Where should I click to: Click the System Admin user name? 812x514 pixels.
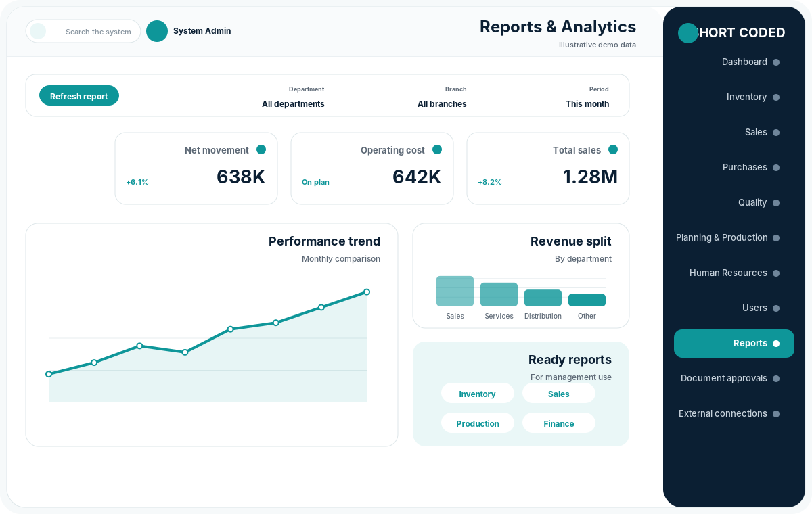coord(202,31)
